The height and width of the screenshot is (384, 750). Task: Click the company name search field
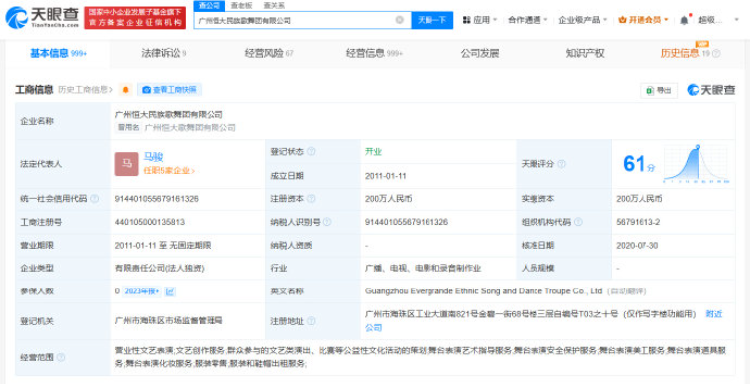tap(296, 20)
